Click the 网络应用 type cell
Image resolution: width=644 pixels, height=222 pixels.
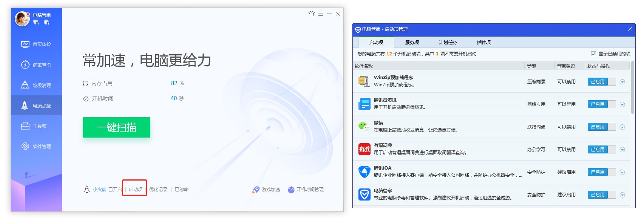[536, 104]
